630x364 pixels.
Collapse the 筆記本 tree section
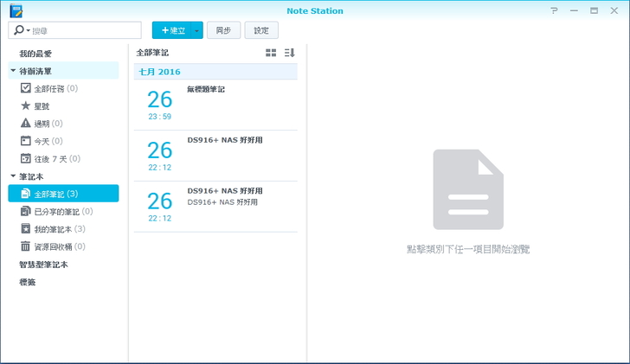pyautogui.click(x=13, y=176)
